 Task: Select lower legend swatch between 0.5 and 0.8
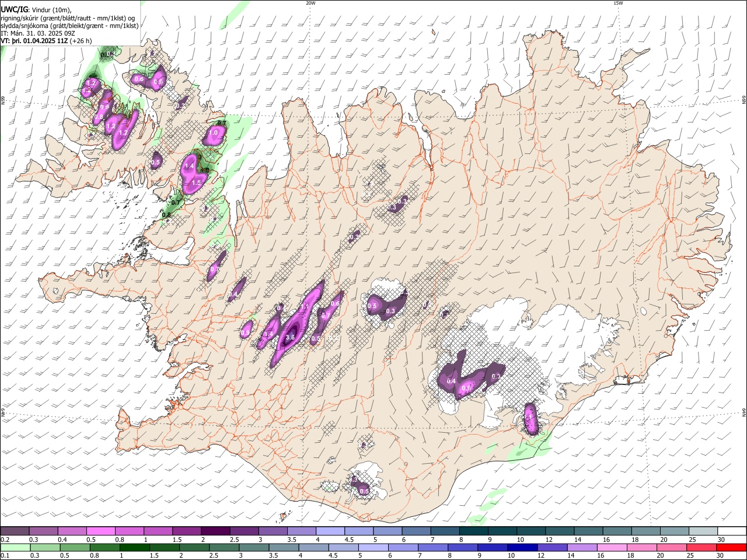coord(75,547)
